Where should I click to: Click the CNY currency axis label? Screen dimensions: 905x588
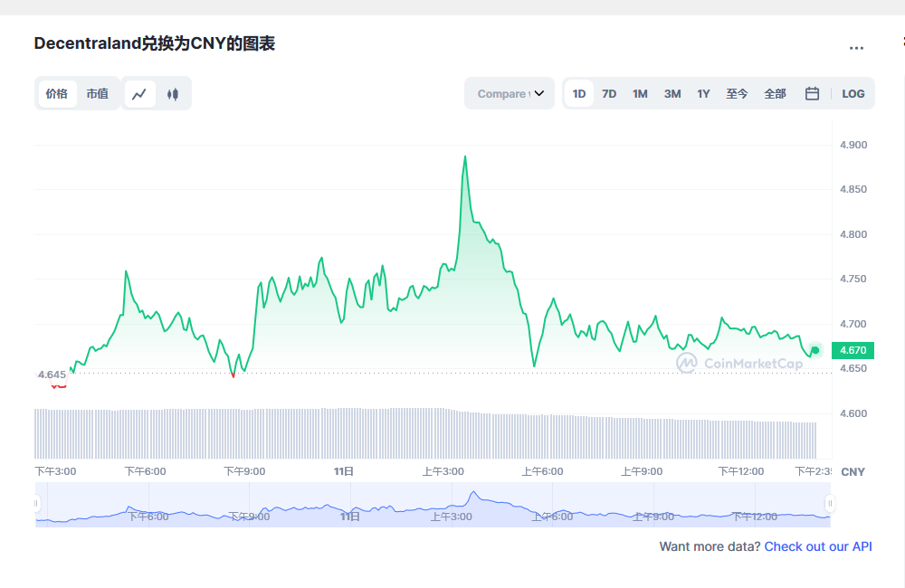pyautogui.click(x=853, y=472)
